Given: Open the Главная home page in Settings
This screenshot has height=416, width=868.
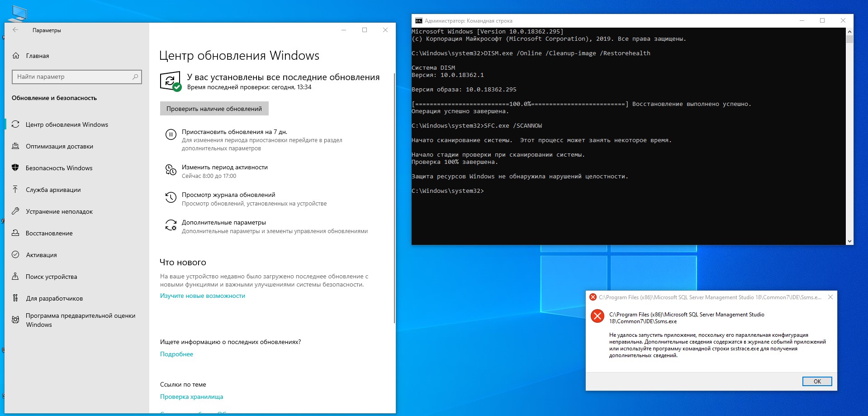Looking at the screenshot, I should pos(37,56).
